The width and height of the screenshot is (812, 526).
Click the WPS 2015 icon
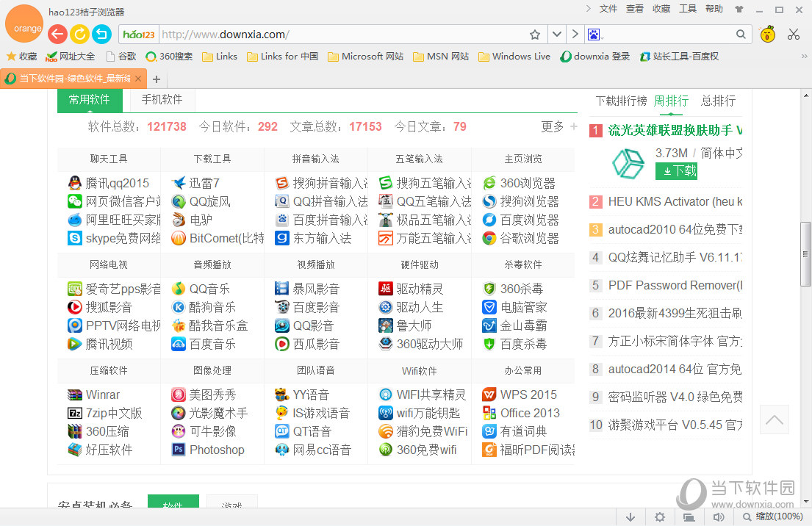coord(489,395)
